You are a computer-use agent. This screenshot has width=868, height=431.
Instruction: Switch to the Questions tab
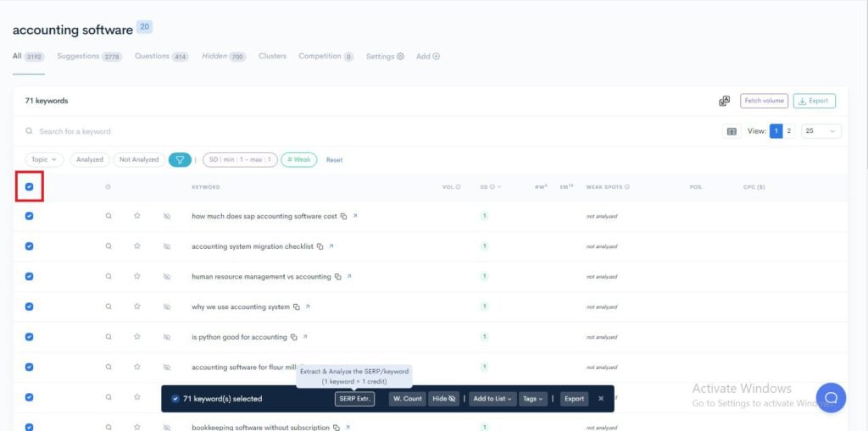coord(162,57)
